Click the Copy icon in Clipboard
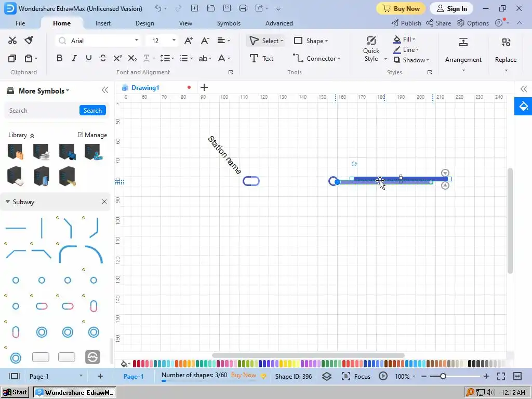The image size is (532, 399). pos(12,58)
